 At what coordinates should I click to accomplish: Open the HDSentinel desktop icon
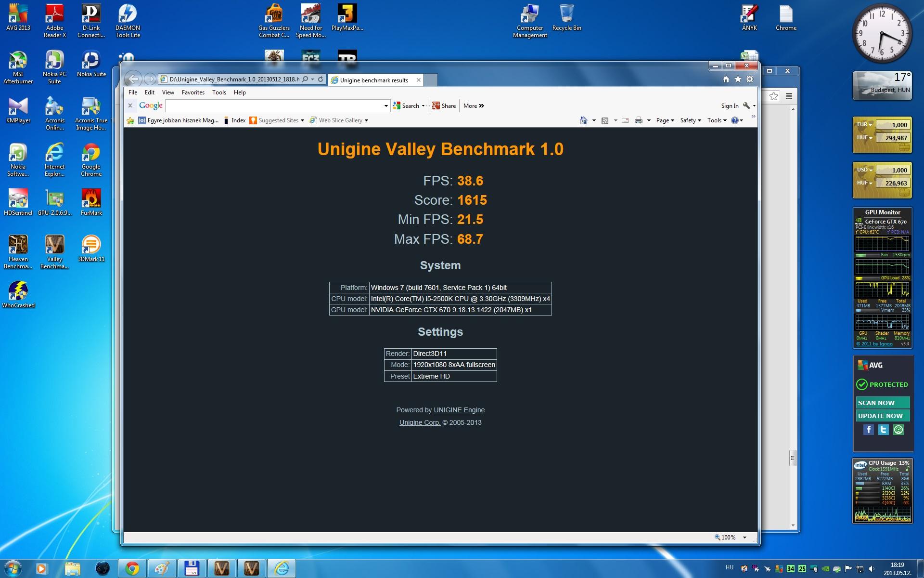(x=18, y=202)
